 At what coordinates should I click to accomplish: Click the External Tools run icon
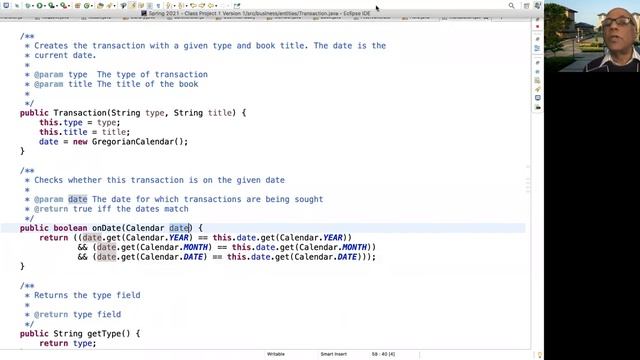[64, 6]
